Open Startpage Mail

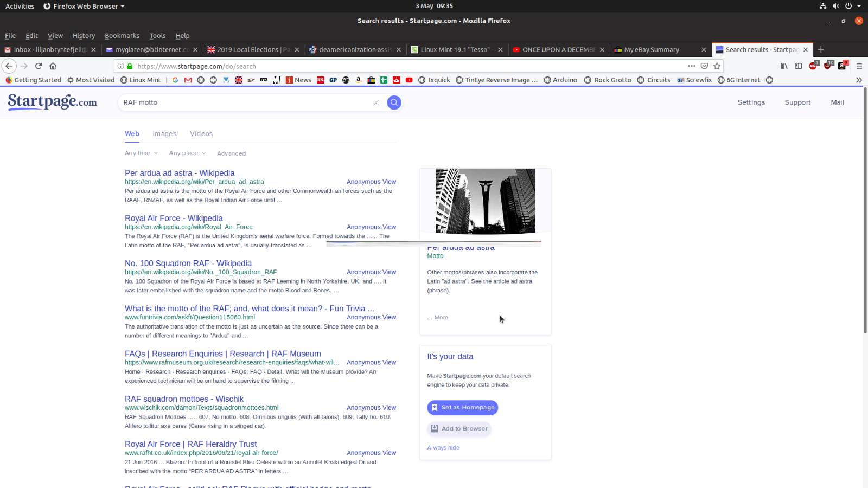point(837,102)
